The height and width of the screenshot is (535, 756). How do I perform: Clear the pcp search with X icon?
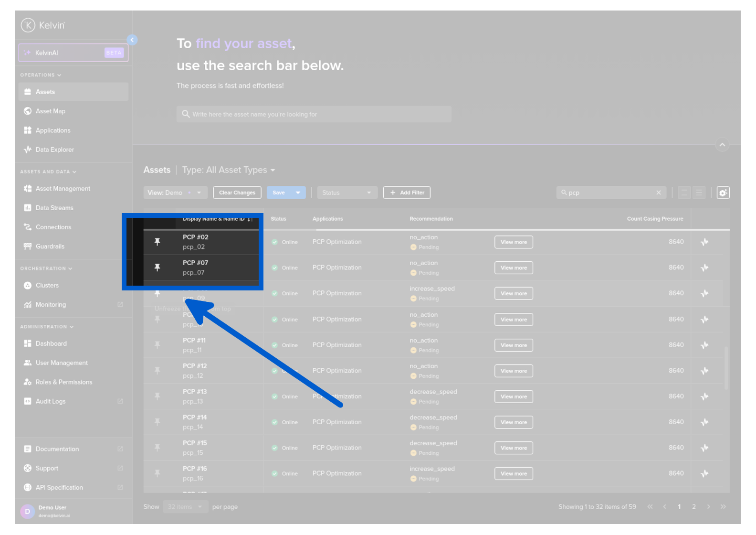(x=659, y=193)
